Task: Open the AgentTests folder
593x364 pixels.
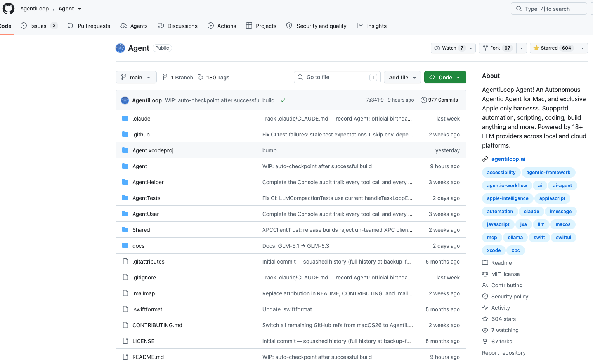Action: point(146,198)
